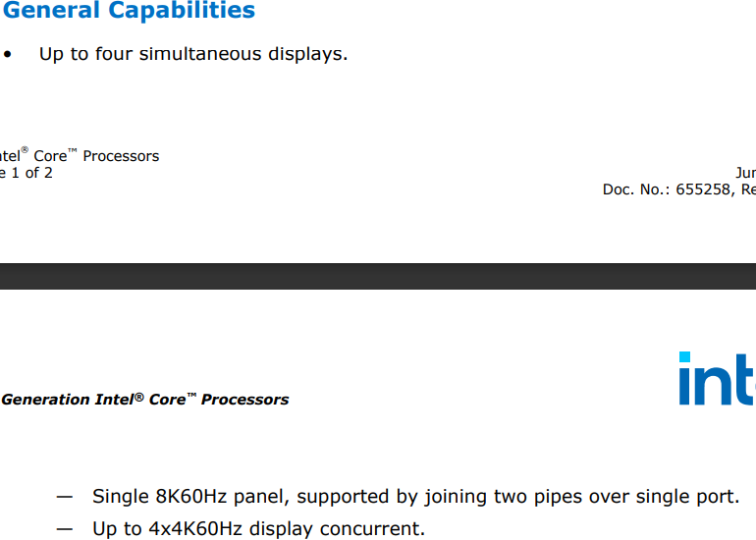Image resolution: width=756 pixels, height=540 pixels.
Task: Click the footer text 'Core Processors'
Action: pos(96,156)
